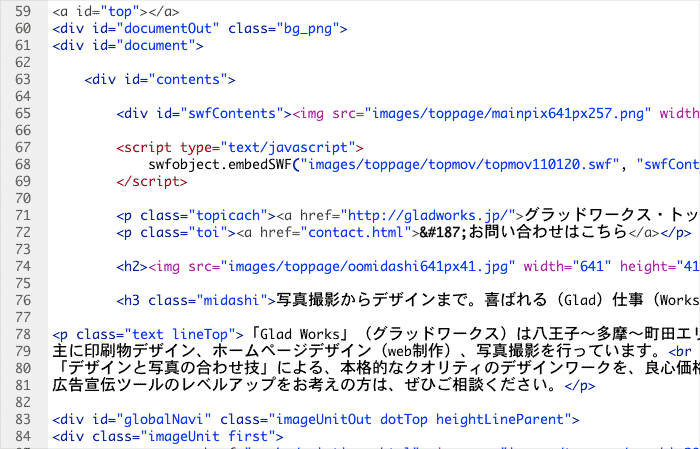Click the "imageUnit first" class value

point(208,437)
